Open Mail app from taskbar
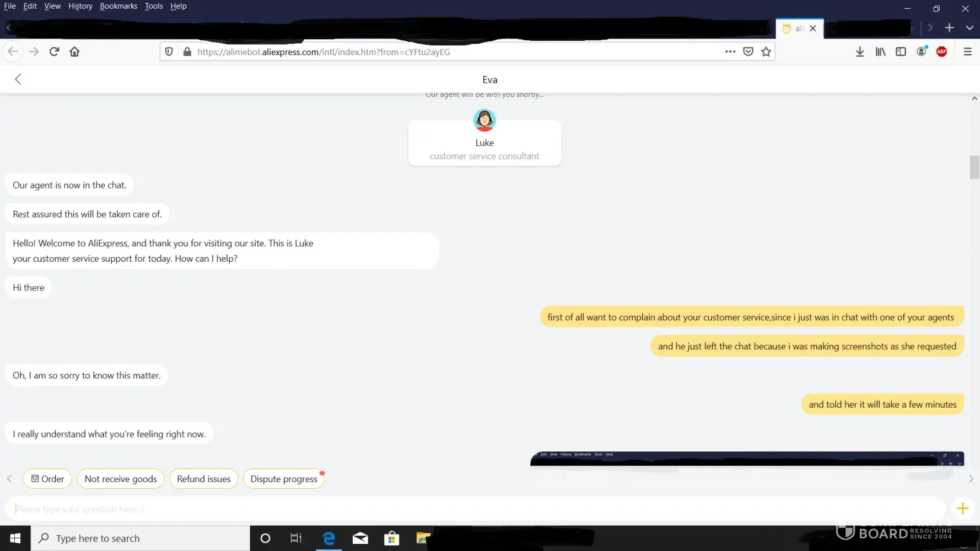Viewport: 980px width, 551px height. click(x=360, y=538)
